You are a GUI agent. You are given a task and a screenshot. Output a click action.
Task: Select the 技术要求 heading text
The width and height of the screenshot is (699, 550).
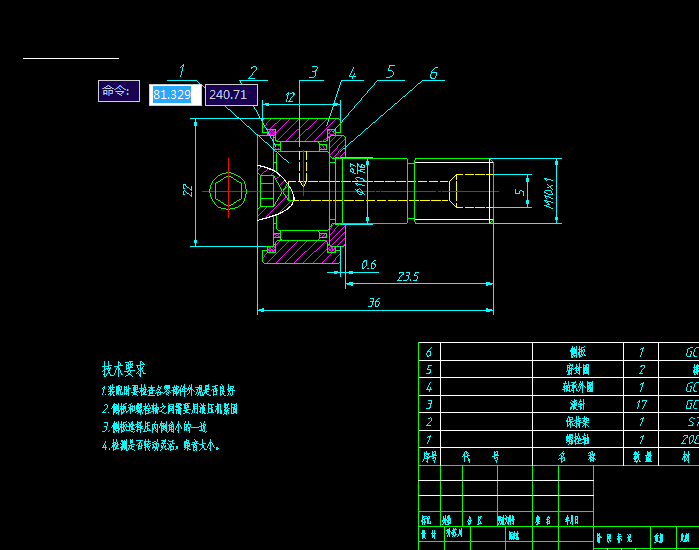click(124, 369)
